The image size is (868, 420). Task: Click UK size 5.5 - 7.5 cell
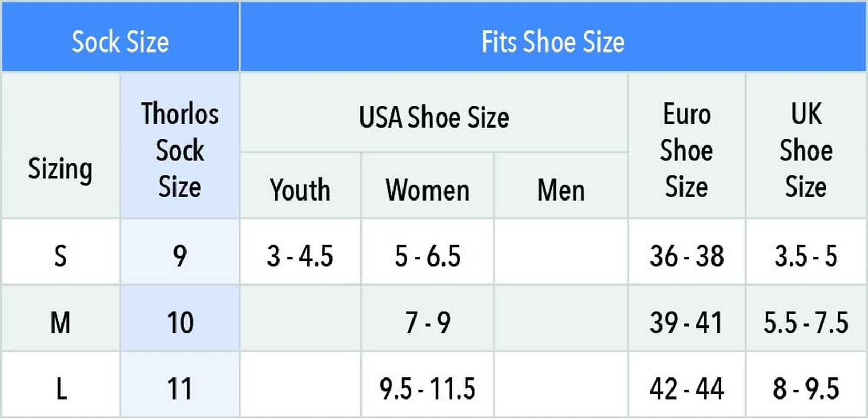pos(806,322)
